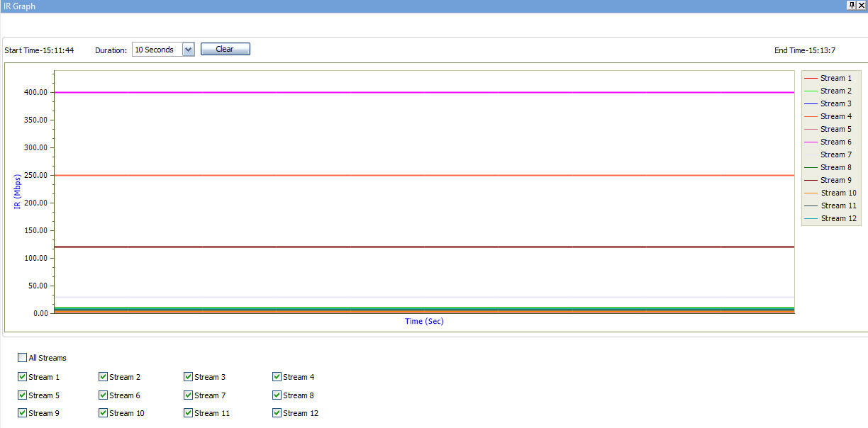Uncheck the Stream 9 checkbox

[23, 413]
